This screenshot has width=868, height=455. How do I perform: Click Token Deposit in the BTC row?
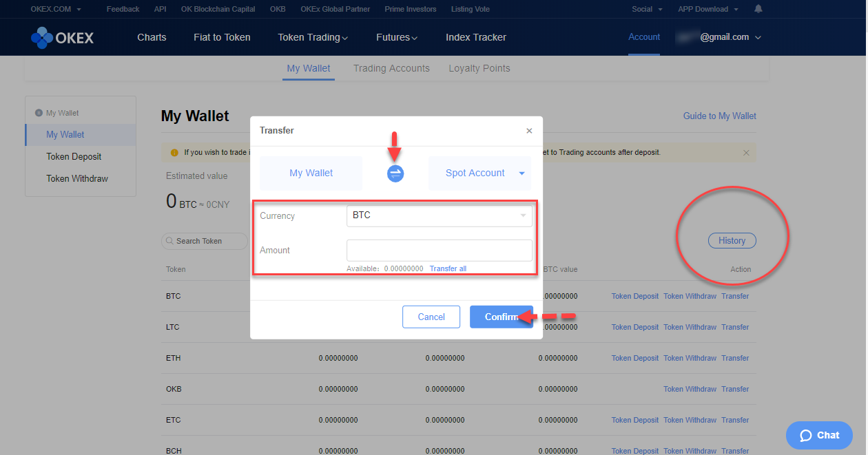[635, 297]
